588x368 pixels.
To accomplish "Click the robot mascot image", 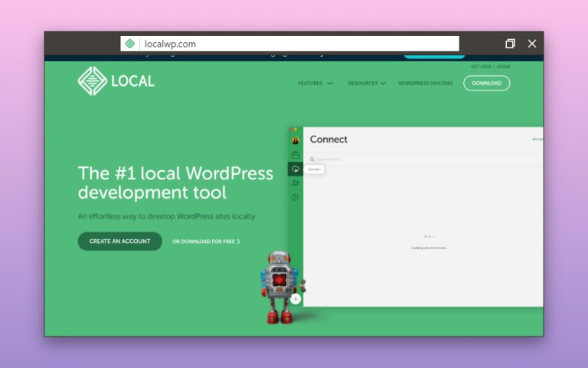I will tap(282, 287).
